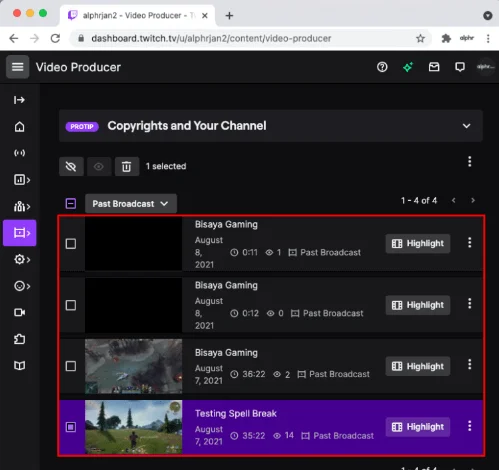Image resolution: width=499 pixels, height=470 pixels.
Task: Delete the selected video with trash icon
Action: (127, 166)
